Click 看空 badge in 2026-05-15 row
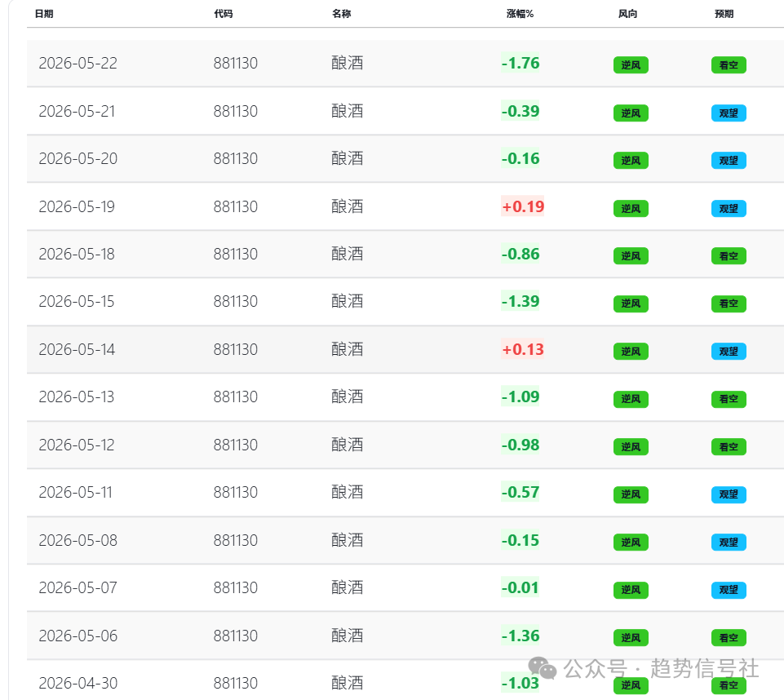 [x=729, y=303]
